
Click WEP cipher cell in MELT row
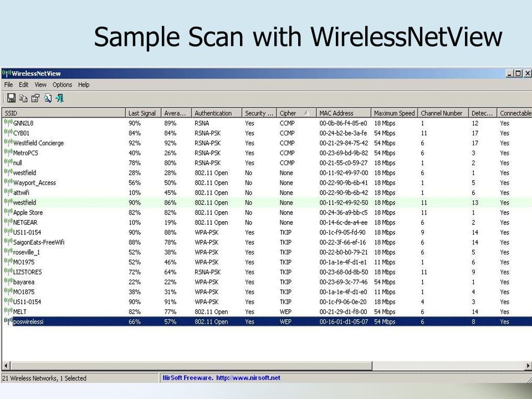(285, 311)
